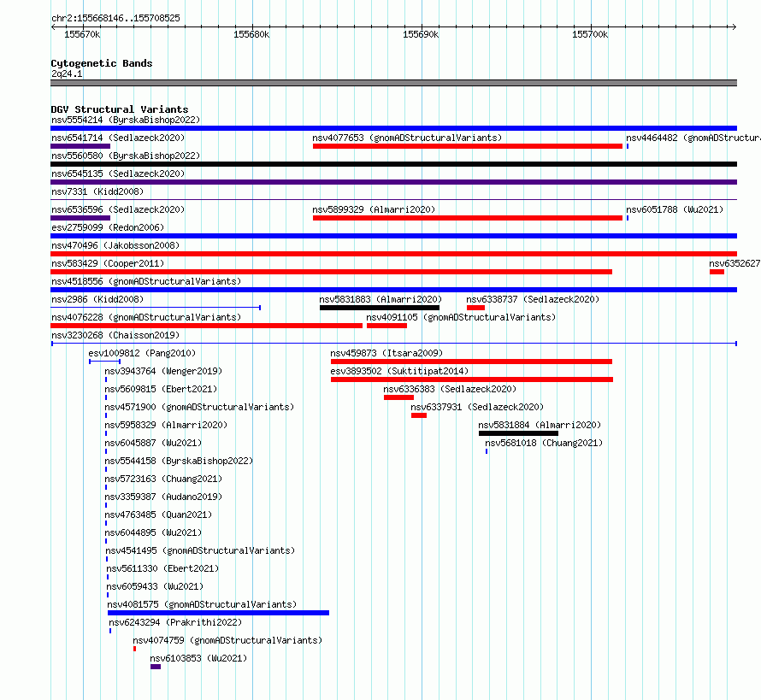This screenshot has height=700, width=761.
Task: Click the 155700k ruler tick label
Action: click(x=590, y=34)
